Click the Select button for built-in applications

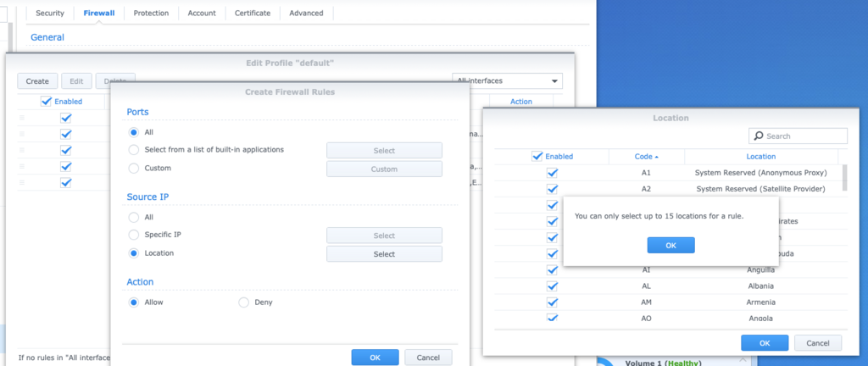[384, 150]
